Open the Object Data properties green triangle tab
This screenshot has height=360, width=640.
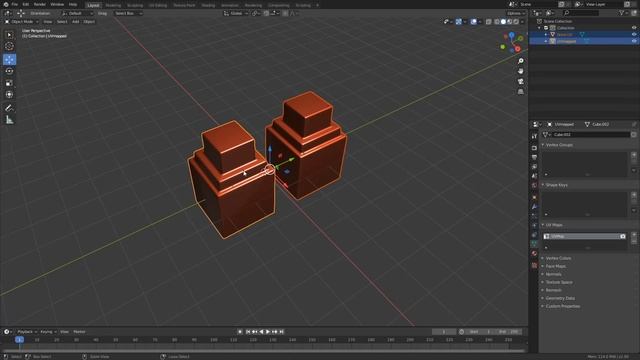coord(534,244)
